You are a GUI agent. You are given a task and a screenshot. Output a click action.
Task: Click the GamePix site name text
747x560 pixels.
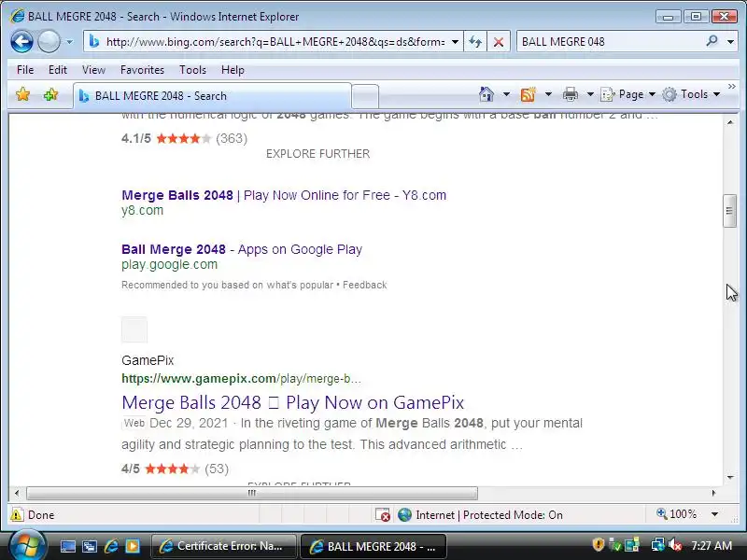pyautogui.click(x=148, y=360)
